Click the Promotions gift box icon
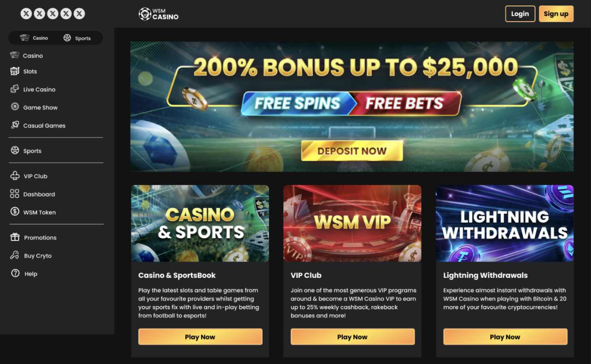The width and height of the screenshot is (591, 364). coord(15,237)
